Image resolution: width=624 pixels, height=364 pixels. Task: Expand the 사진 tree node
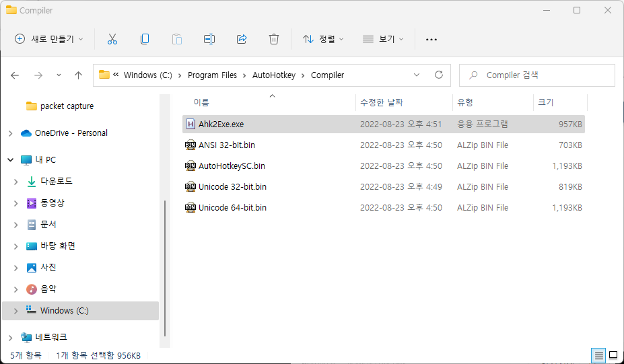tap(16, 268)
